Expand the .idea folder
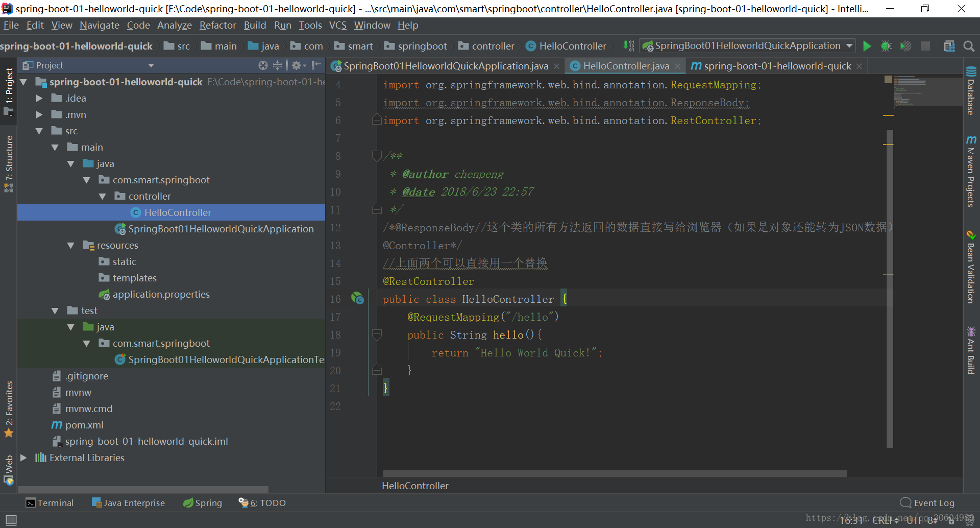980x528 pixels. pyautogui.click(x=39, y=98)
